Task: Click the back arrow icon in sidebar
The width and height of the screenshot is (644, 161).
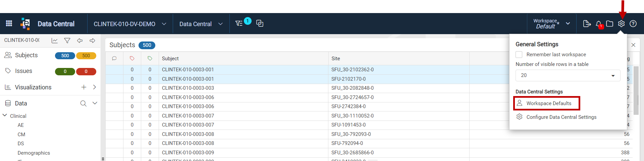Action: point(80,41)
